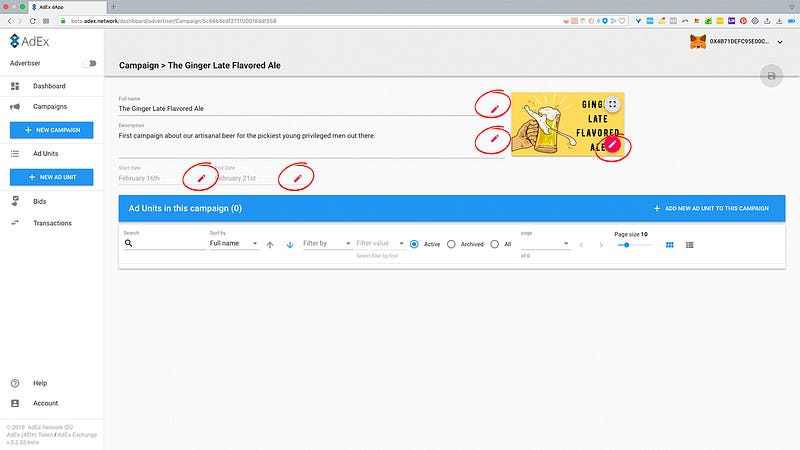The width and height of the screenshot is (800, 450).
Task: Click the Help question mark icon
Action: [15, 383]
